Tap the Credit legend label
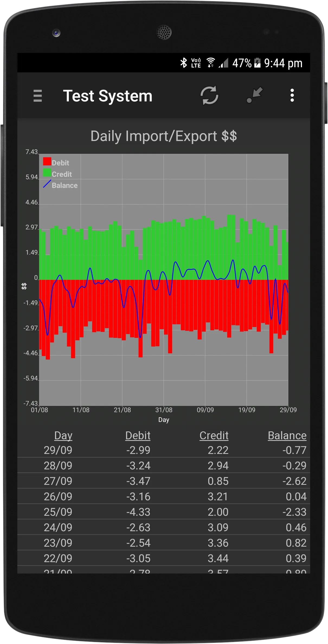This screenshot has height=644, width=328. (62, 174)
